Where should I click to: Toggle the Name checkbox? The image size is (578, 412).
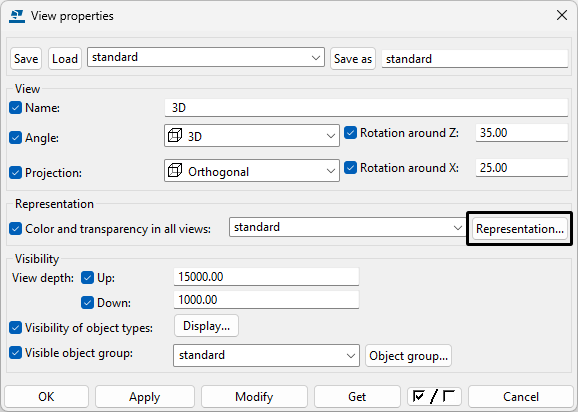click(x=15, y=108)
